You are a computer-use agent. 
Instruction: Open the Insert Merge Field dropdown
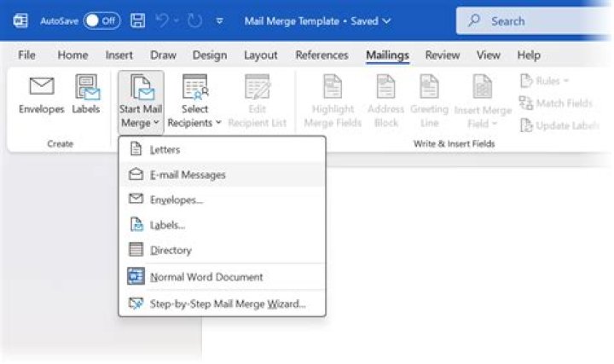click(483, 101)
